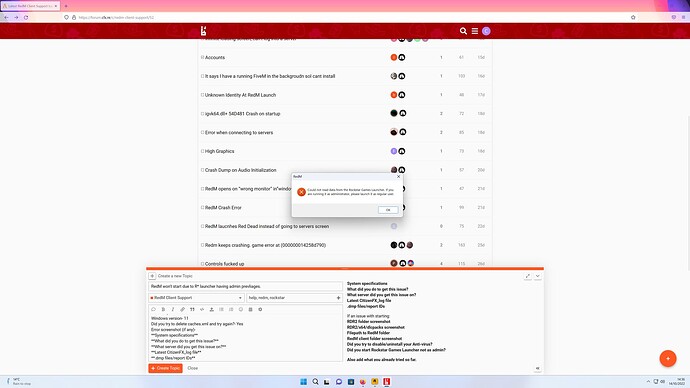Insert blockquote using the quote icon
The height and width of the screenshot is (388, 690).
coord(192,309)
